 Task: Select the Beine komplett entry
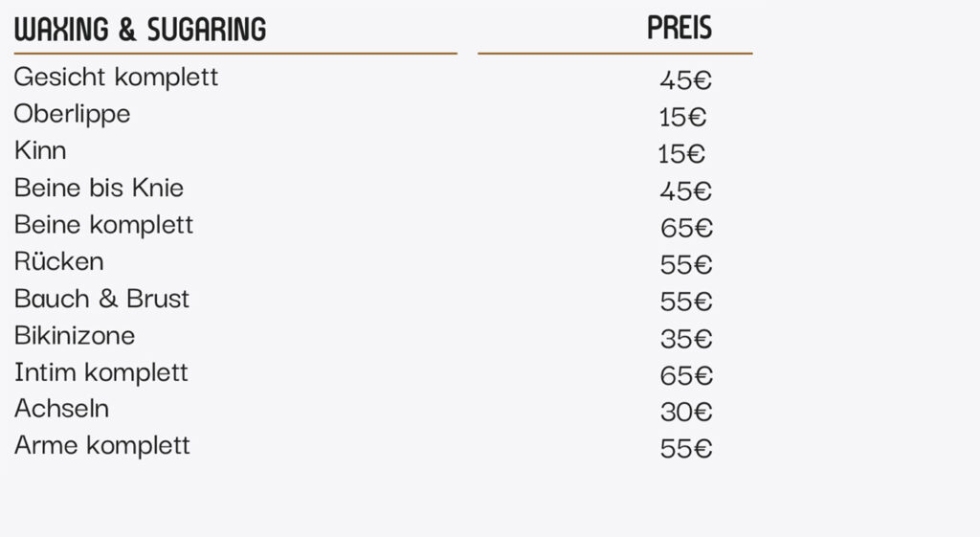pyautogui.click(x=103, y=225)
